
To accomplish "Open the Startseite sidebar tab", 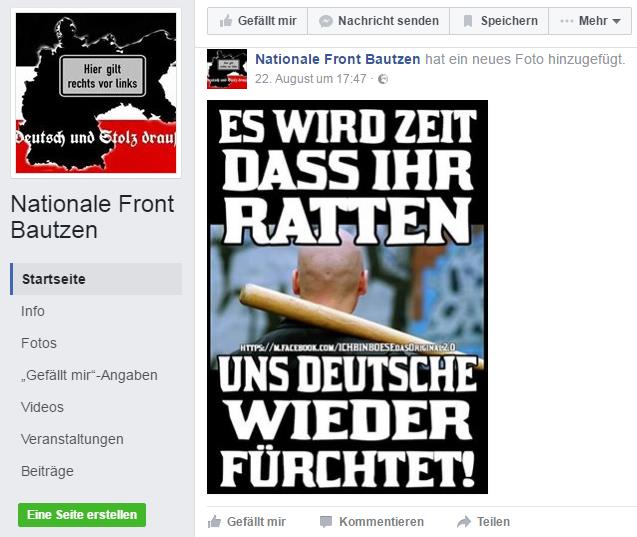I will tap(96, 279).
